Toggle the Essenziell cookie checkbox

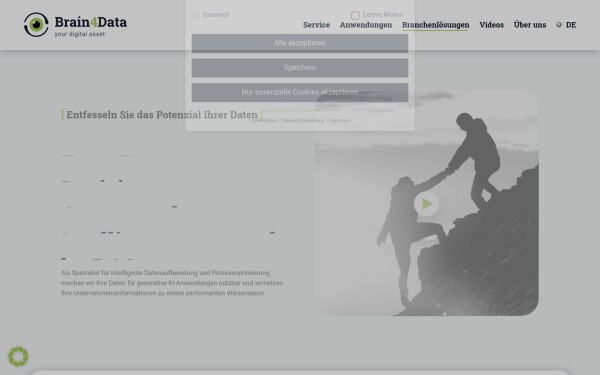196,15
